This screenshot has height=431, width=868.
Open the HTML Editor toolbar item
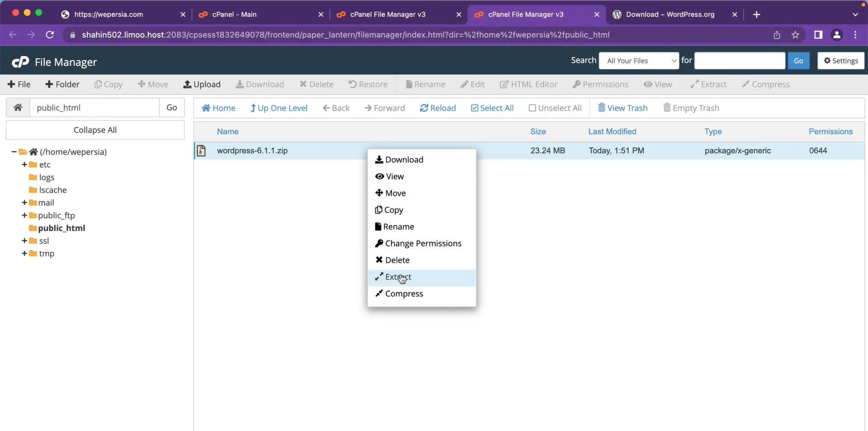click(x=528, y=85)
